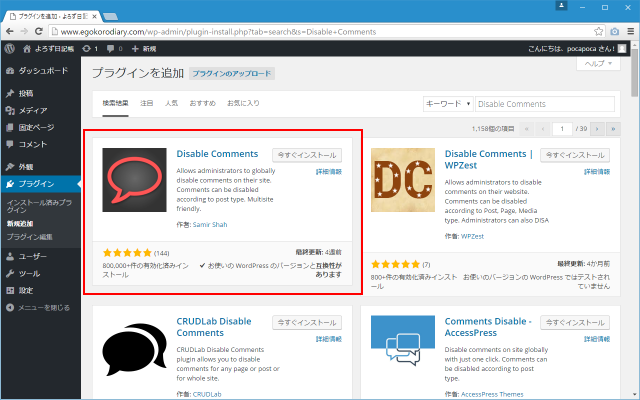
Task: Open the Chrome hamburger menu
Action: coord(631,31)
